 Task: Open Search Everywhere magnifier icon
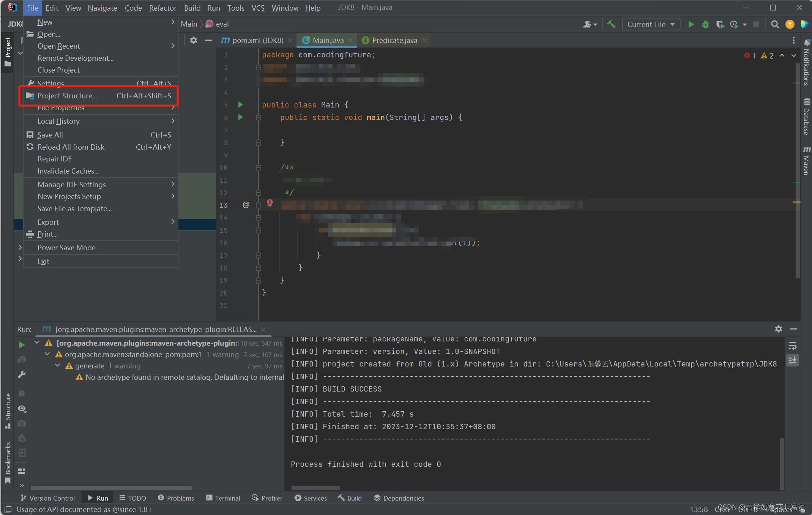click(x=775, y=24)
